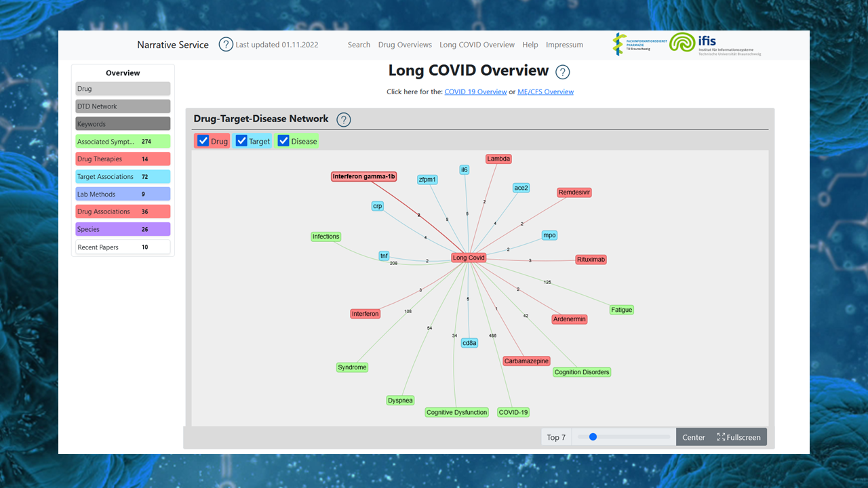This screenshot has height=488, width=868.
Task: Click the Center button below the graph
Action: point(693,437)
